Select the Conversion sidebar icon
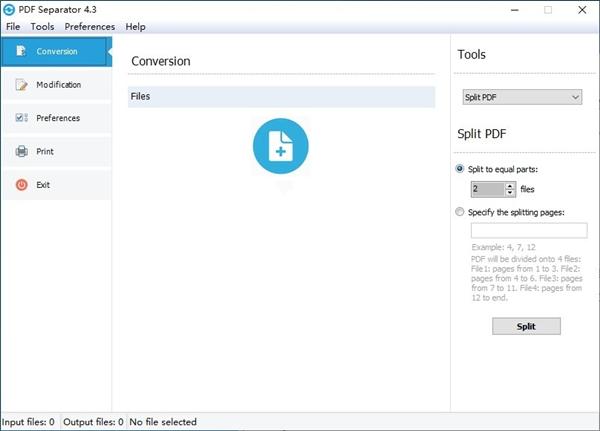Screen dimensions: 600x431 click(21, 51)
